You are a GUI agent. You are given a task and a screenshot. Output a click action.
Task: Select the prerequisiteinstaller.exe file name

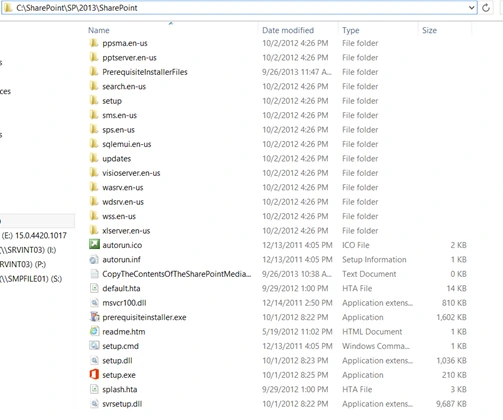[x=144, y=317]
